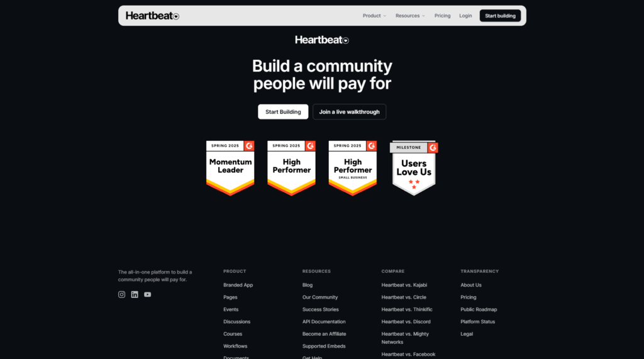644x359 pixels.
Task: Visit Our Community link
Action: coord(320,297)
